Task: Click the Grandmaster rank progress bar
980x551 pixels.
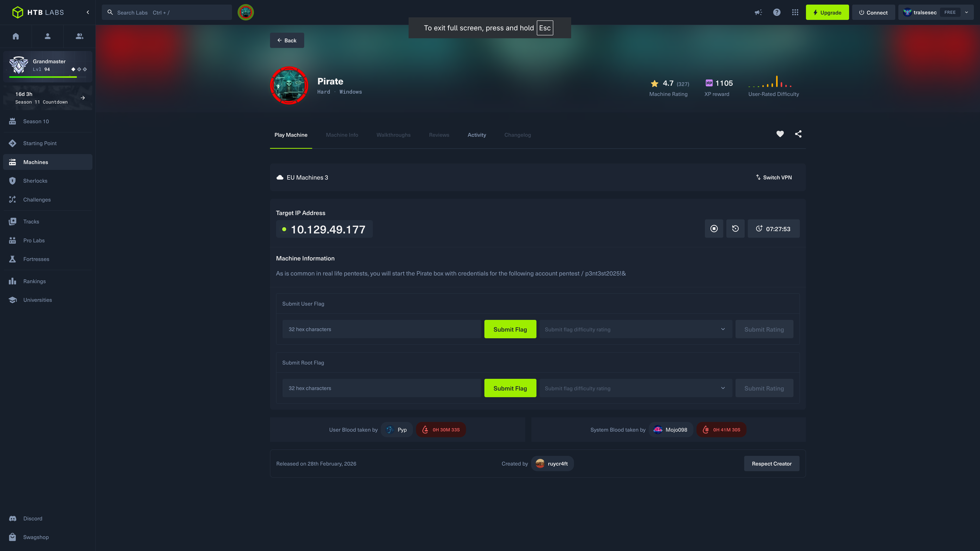Action: [48, 77]
